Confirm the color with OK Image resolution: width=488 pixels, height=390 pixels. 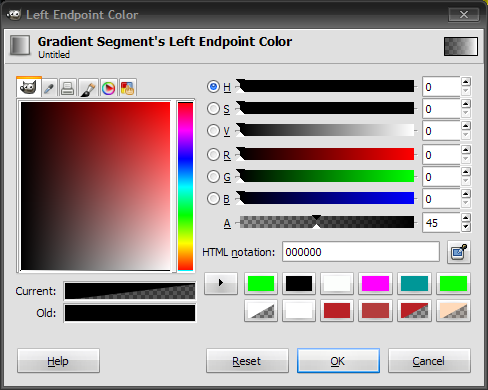(338, 361)
